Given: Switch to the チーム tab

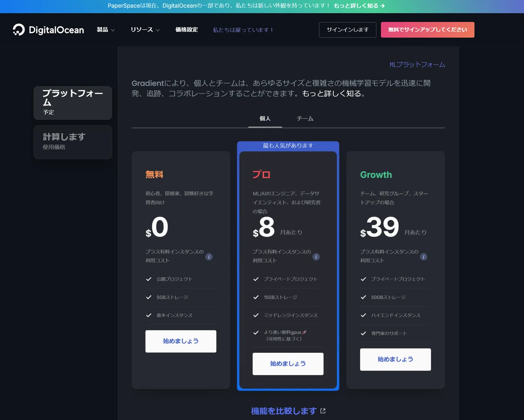Looking at the screenshot, I should tap(305, 118).
